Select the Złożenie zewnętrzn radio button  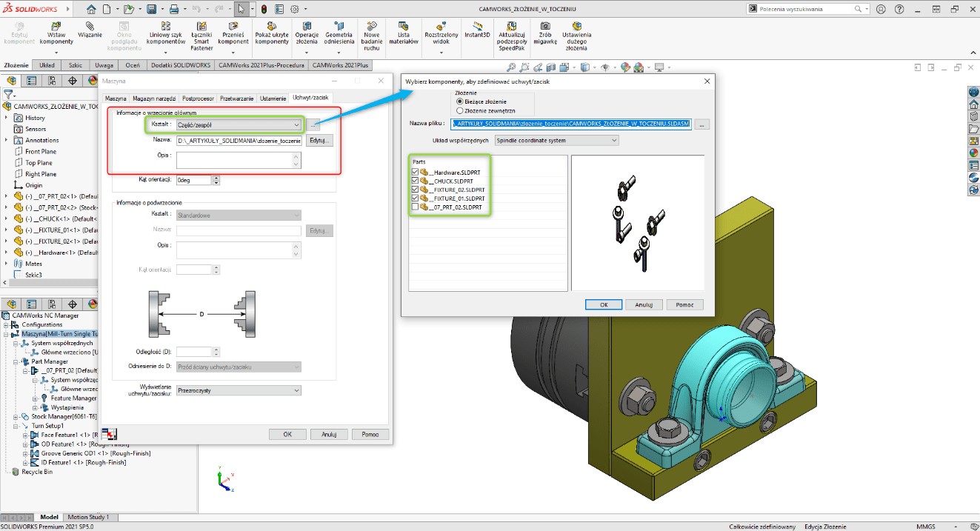pos(460,110)
